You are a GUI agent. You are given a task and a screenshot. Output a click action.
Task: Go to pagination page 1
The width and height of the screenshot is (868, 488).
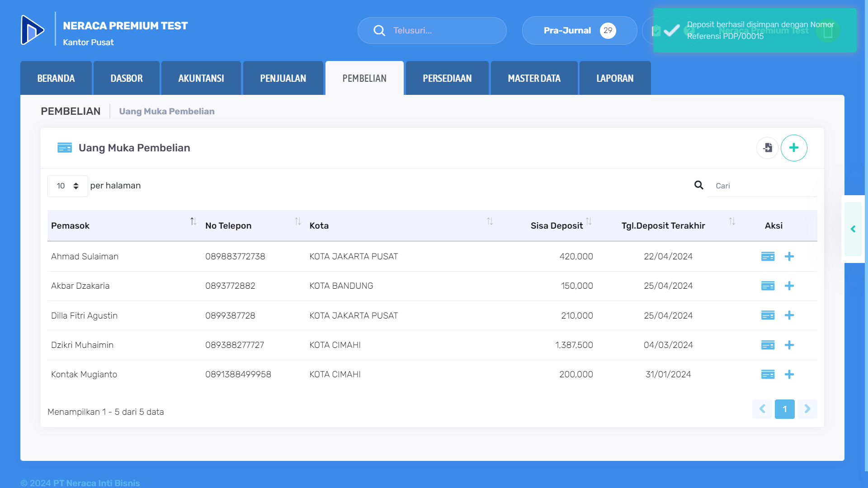[x=784, y=409]
